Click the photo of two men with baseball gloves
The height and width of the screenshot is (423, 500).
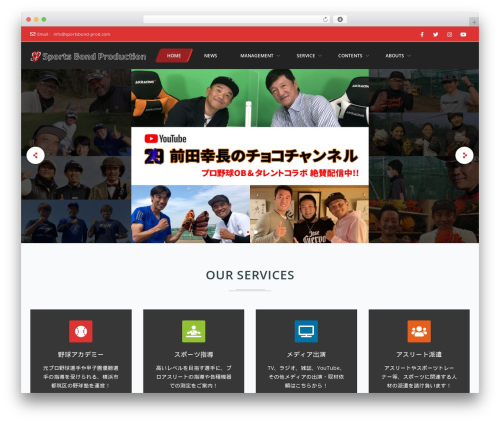pos(190,214)
